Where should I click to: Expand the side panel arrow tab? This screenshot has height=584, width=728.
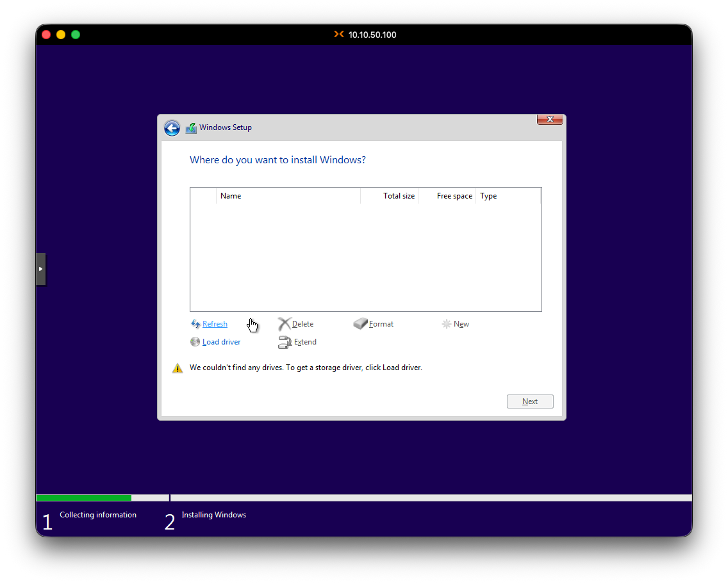[x=40, y=269]
